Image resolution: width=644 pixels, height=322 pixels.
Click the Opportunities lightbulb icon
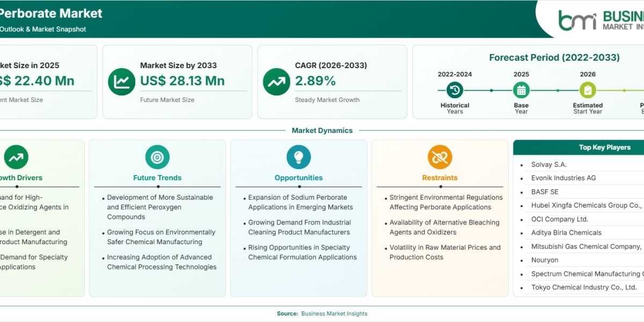click(x=298, y=157)
